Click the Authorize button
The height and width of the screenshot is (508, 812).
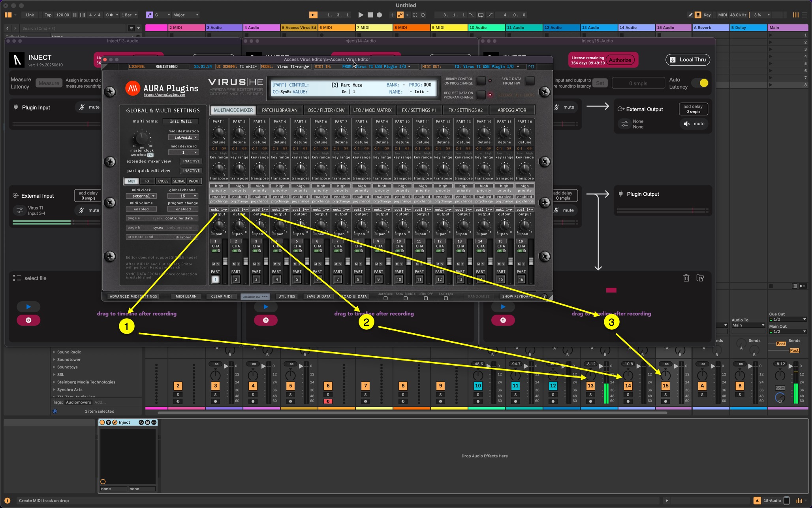620,60
